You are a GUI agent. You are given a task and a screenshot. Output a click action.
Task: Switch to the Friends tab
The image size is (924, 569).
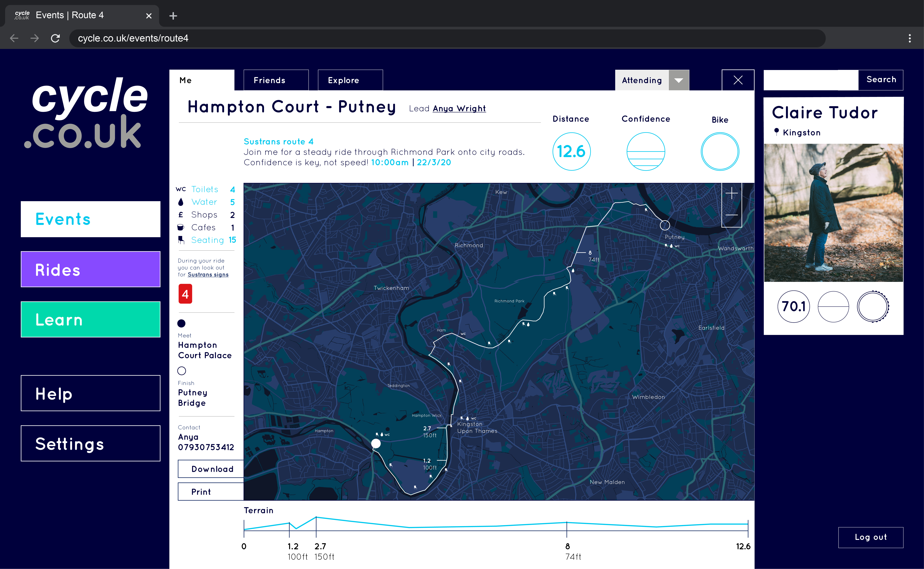click(x=276, y=80)
